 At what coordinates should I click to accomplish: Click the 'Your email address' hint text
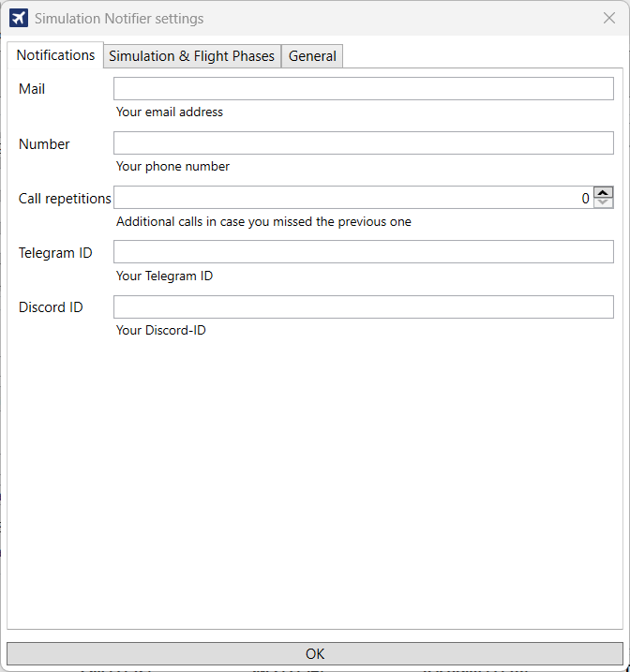(170, 112)
